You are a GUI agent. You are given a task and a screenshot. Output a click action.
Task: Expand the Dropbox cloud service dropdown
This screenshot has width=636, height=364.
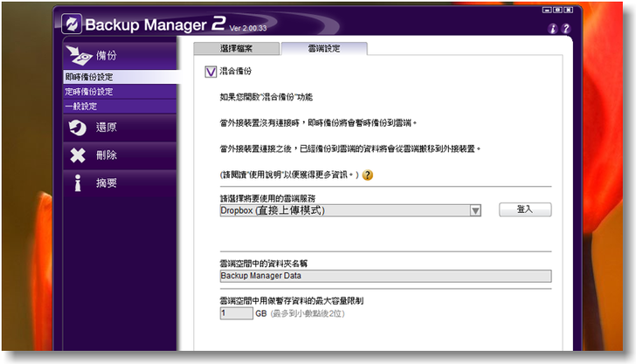coord(475,210)
